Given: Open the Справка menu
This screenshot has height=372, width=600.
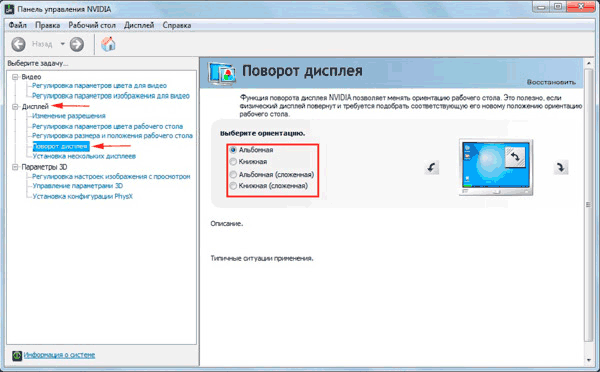Looking at the screenshot, I should click(x=177, y=25).
